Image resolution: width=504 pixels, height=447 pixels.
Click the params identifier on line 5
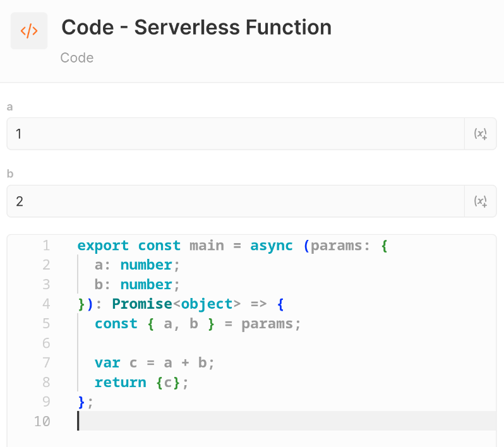267,324
